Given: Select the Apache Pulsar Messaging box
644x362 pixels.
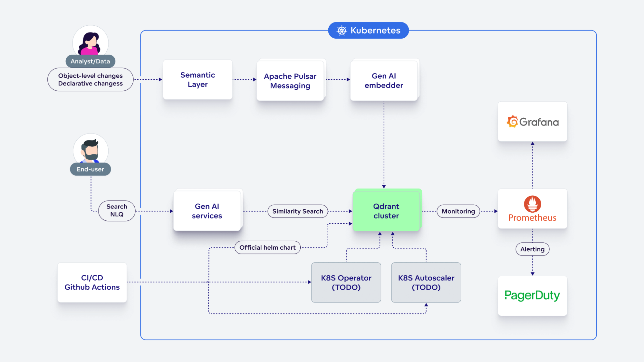Looking at the screenshot, I should (290, 81).
